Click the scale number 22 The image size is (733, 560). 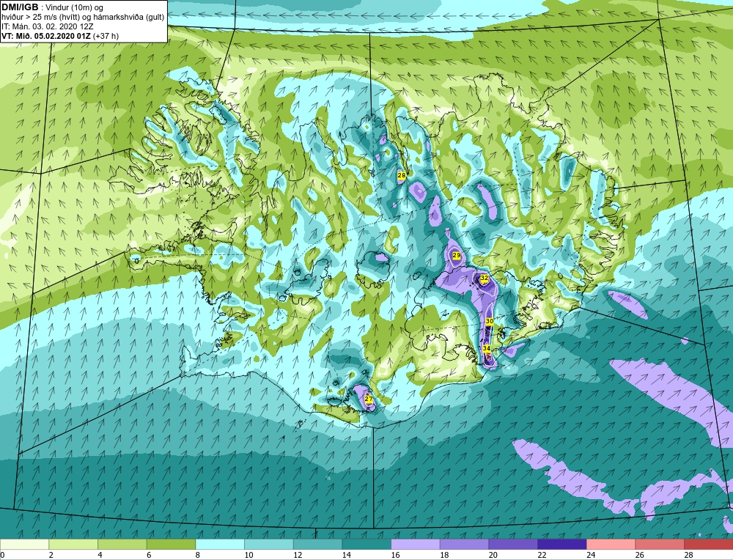[542, 555]
